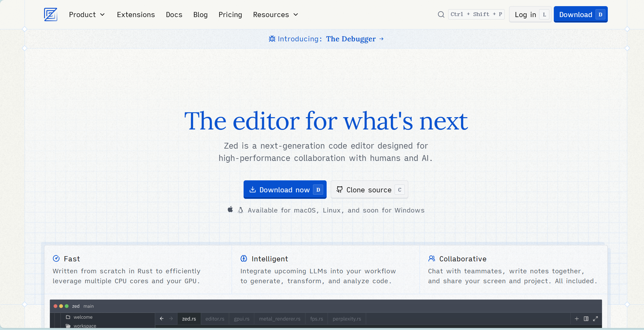Open the perplexity.rs tab
Viewport: 644px width, 330px height.
pos(347,319)
